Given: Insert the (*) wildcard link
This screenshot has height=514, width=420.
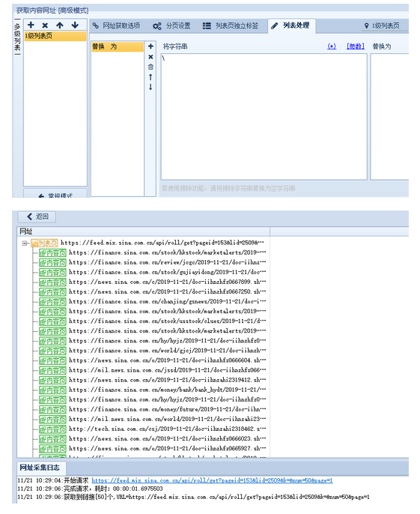Looking at the screenshot, I should 332,46.
